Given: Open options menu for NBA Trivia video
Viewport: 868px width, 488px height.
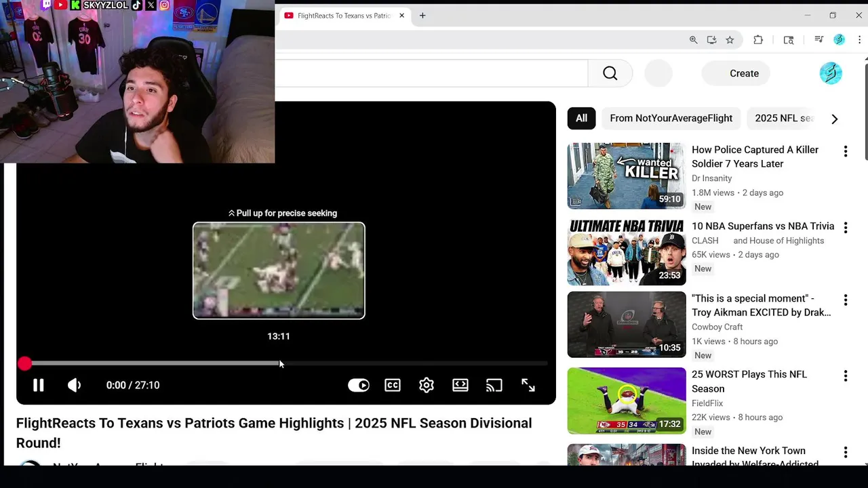Looking at the screenshot, I should [x=846, y=228].
